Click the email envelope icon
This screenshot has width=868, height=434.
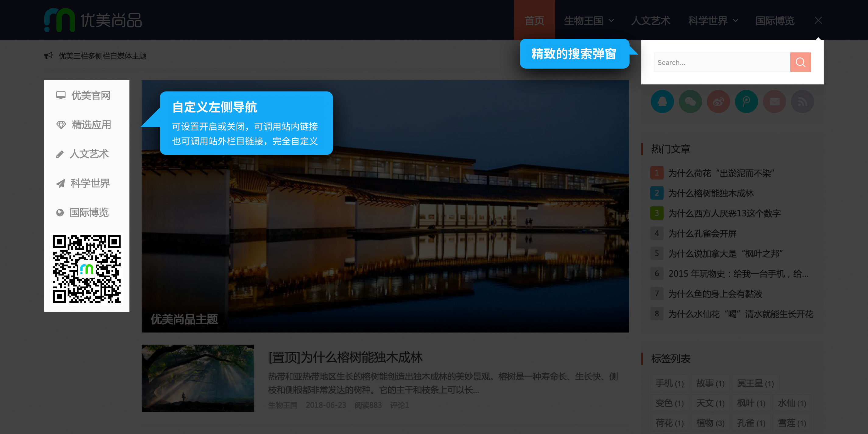click(774, 101)
